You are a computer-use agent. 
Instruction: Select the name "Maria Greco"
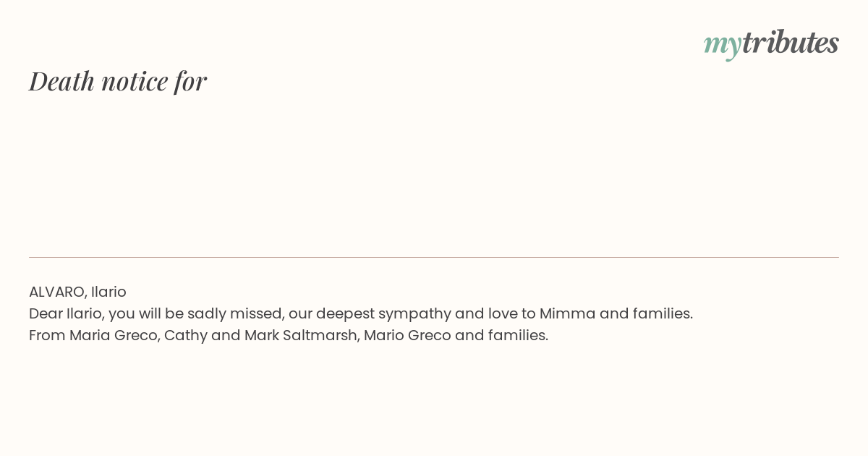[114, 335]
